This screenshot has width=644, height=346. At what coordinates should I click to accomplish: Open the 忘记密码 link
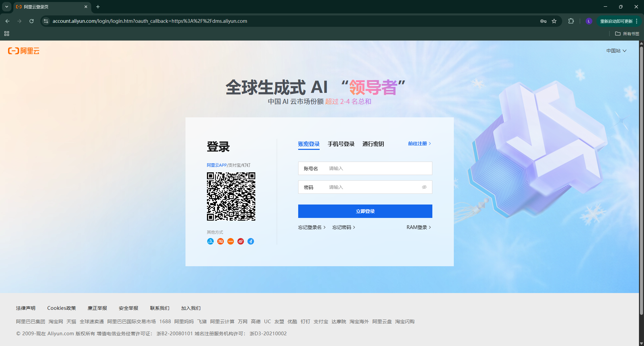[x=344, y=227]
